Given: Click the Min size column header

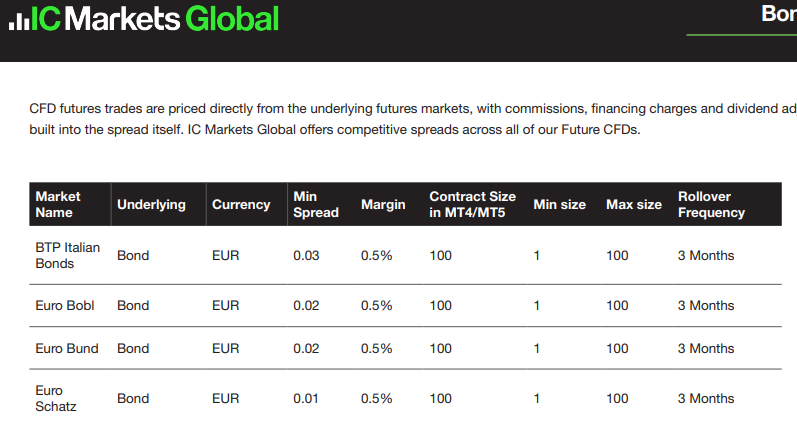Looking at the screenshot, I should (559, 204).
